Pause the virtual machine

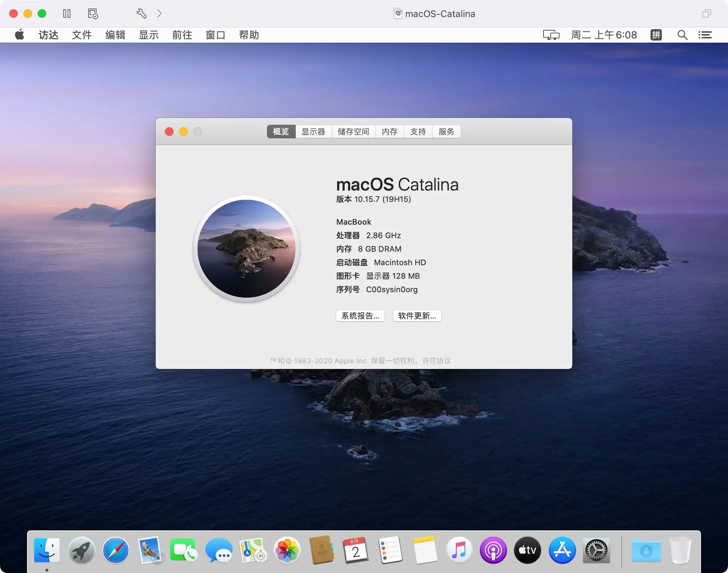pyautogui.click(x=67, y=14)
